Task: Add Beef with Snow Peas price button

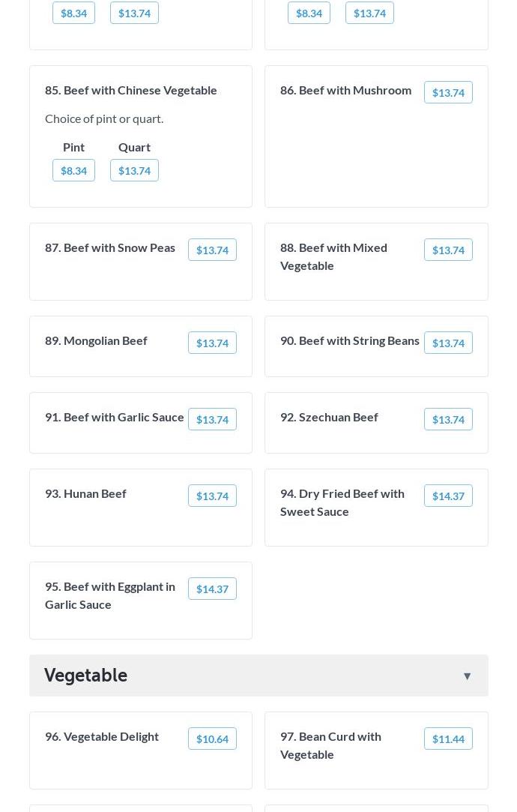Action: [x=212, y=250]
